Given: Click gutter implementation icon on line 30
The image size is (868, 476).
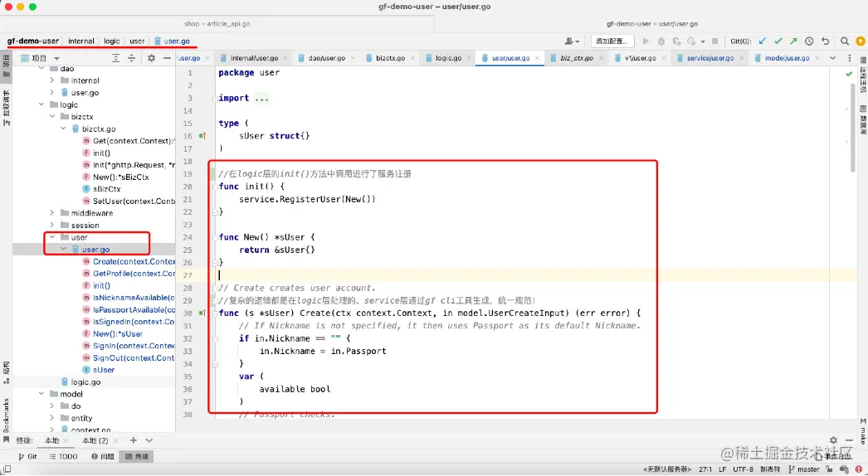Looking at the screenshot, I should [x=202, y=313].
